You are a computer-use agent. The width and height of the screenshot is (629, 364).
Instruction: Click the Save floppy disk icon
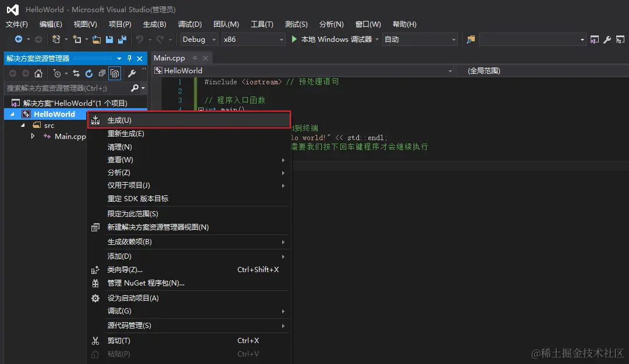[109, 40]
